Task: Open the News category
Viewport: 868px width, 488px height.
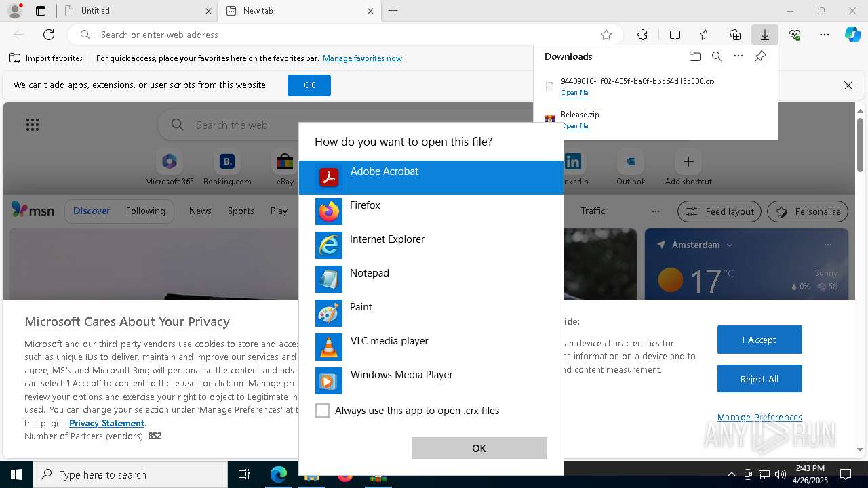Action: coord(200,211)
